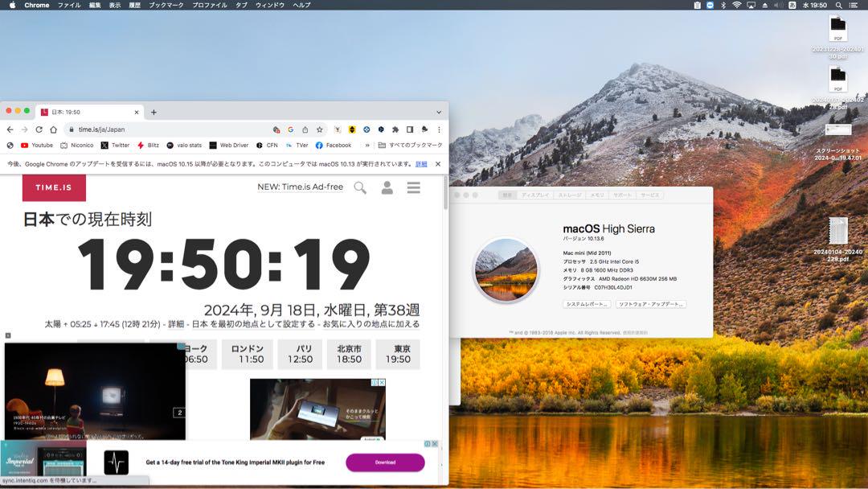
Task: Open the Chrome Extensions puzzle icon
Action: click(x=395, y=129)
